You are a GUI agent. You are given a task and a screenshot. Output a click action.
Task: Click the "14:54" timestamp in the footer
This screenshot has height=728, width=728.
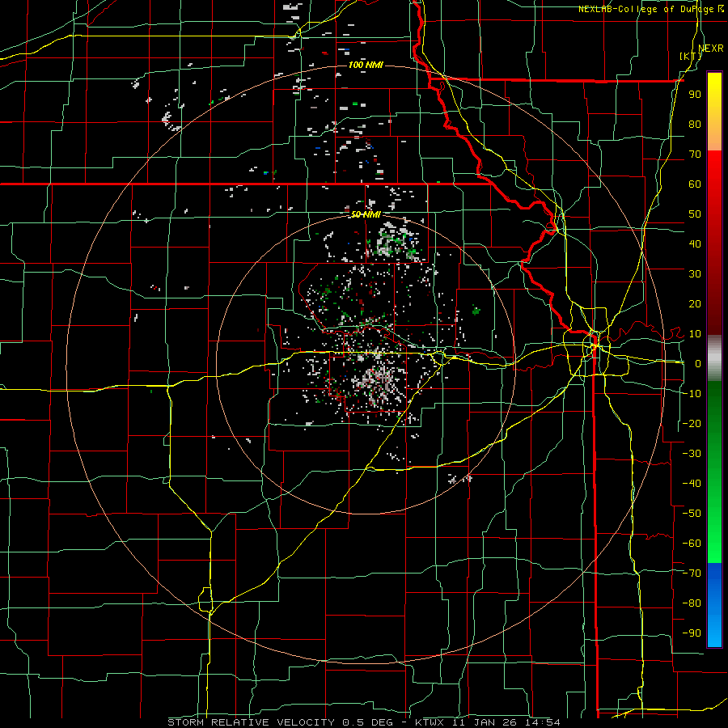pyautogui.click(x=543, y=722)
